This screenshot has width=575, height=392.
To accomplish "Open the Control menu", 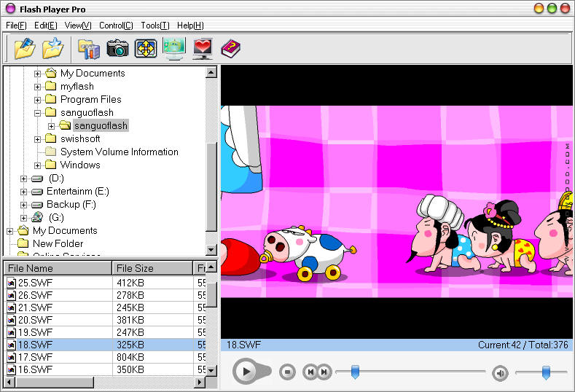I will (116, 26).
